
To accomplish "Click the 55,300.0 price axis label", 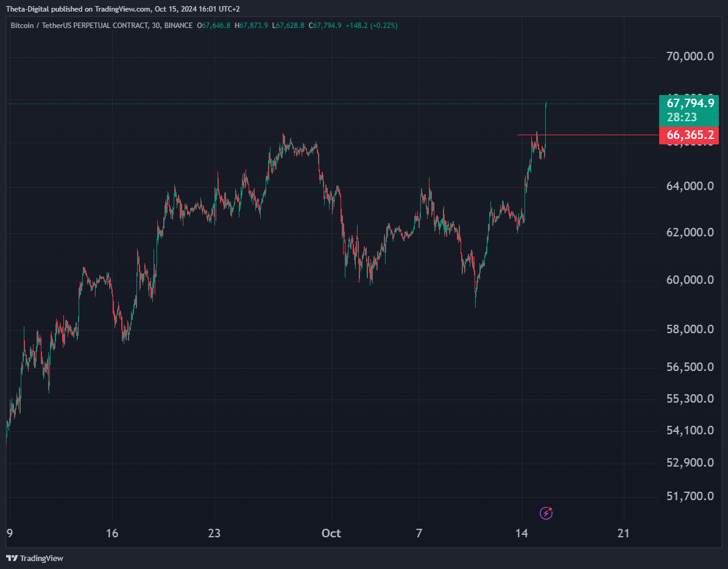I will (x=690, y=398).
